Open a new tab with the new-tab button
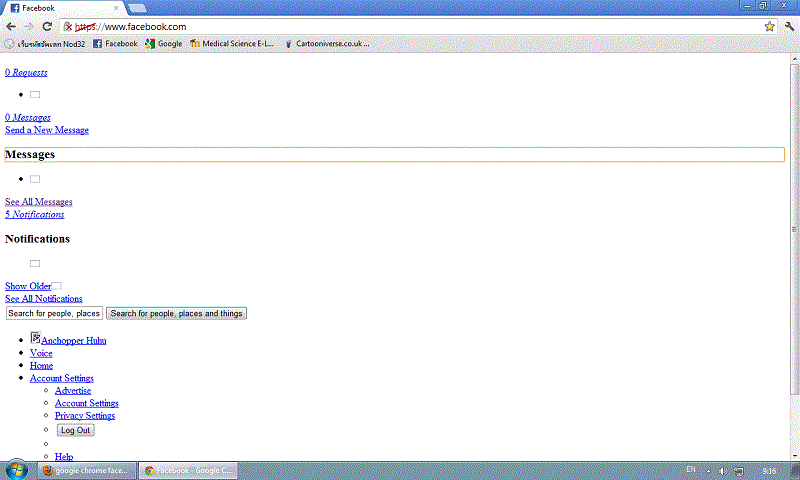Screen dimensions: 800x480 pos(137,8)
